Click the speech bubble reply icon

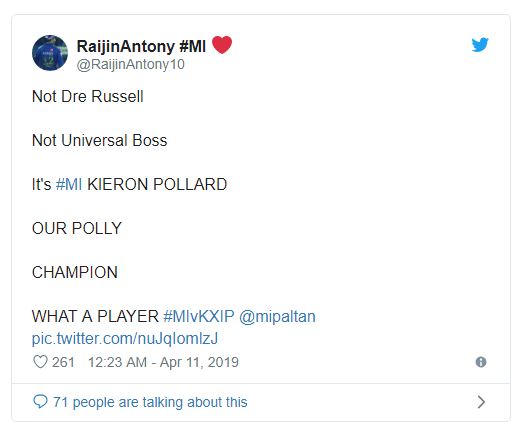tap(40, 402)
